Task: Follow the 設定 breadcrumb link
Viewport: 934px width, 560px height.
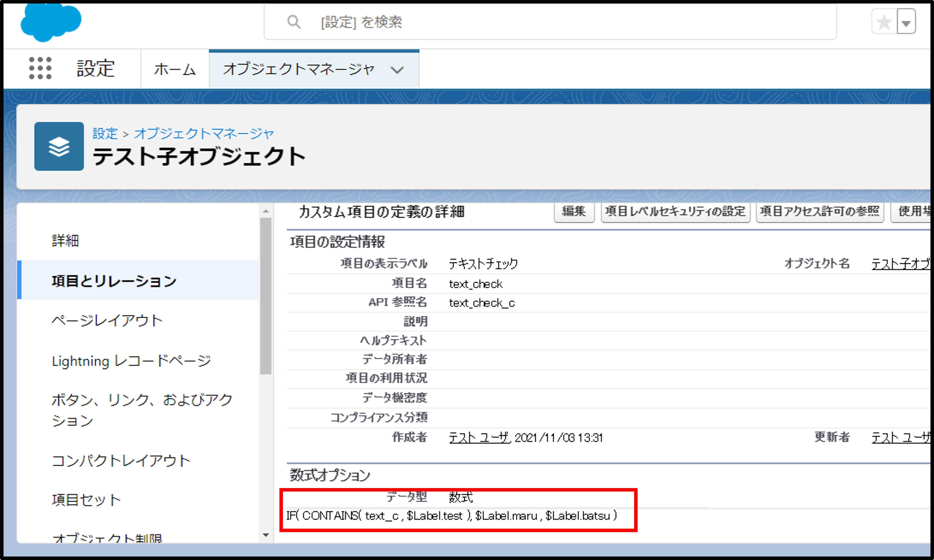Action: point(105,133)
